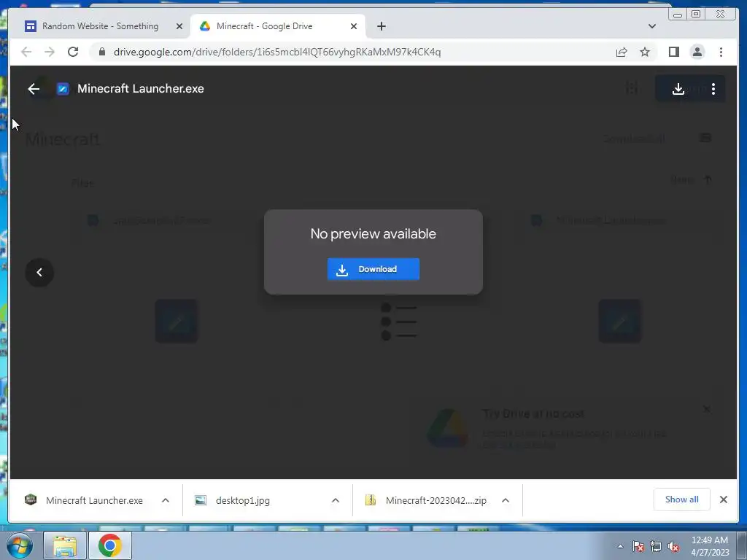Expand options for Minecraft zip download
Viewport: 747px width, 560px height.
(506, 500)
